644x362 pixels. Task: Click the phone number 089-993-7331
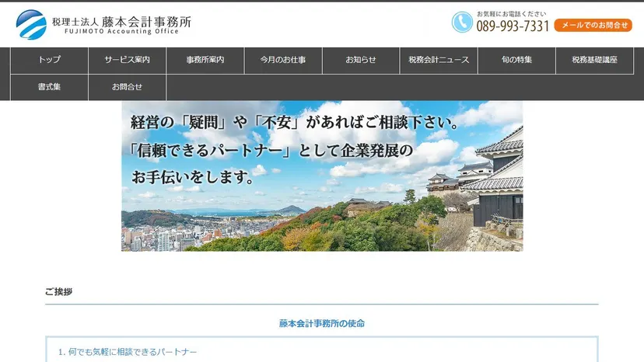click(513, 26)
